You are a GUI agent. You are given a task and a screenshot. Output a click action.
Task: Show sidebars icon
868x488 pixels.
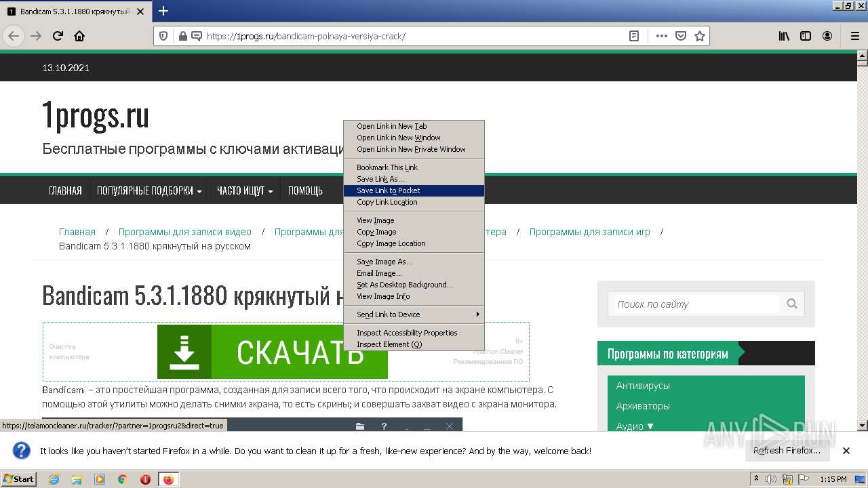[x=806, y=36]
